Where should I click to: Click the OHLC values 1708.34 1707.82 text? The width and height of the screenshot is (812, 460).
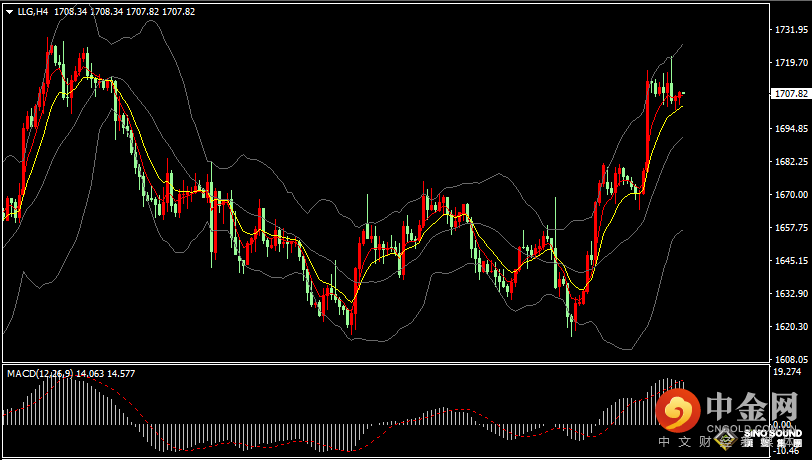tap(124, 11)
